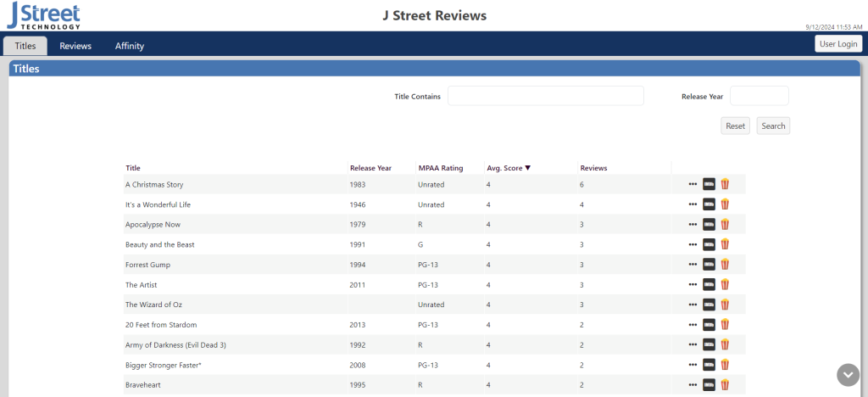Image resolution: width=868 pixels, height=397 pixels.
Task: Click the round scroll-down chevron button
Action: (x=848, y=375)
